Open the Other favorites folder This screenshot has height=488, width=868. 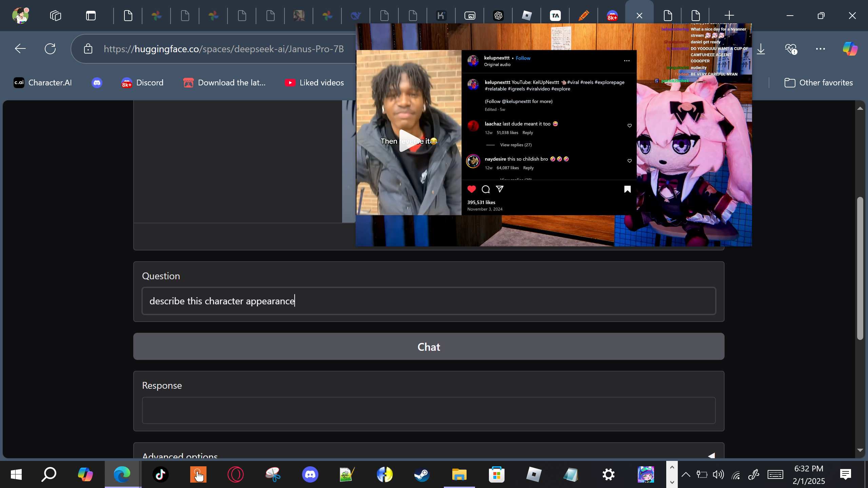coord(818,83)
